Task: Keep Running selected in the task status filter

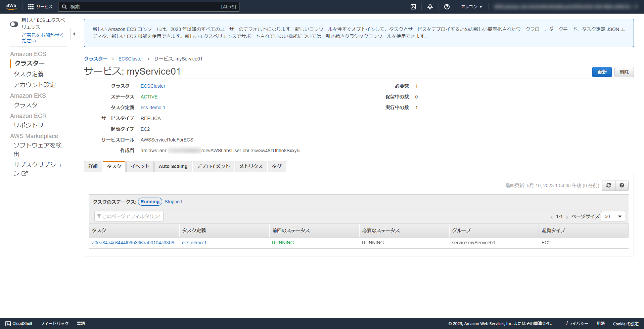Action: tap(150, 202)
